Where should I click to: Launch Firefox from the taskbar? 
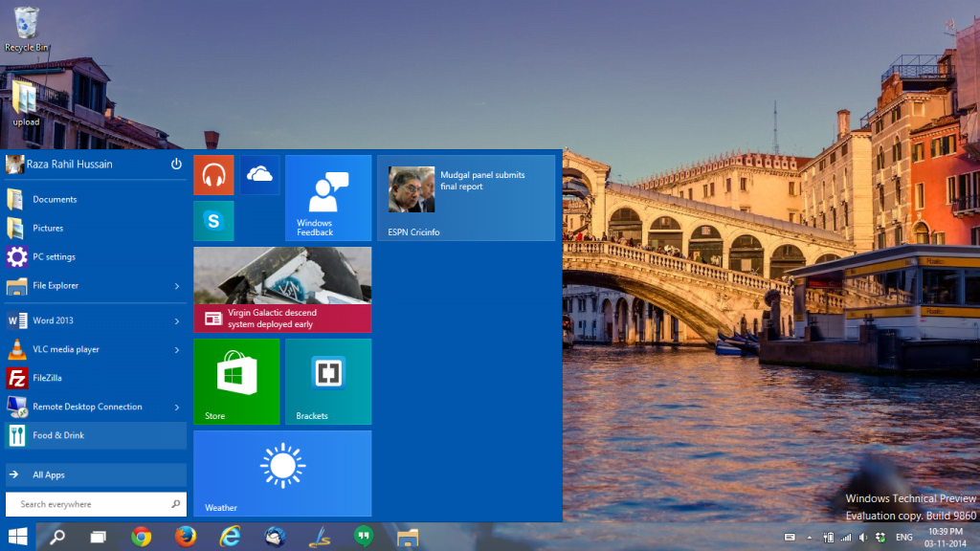pyautogui.click(x=186, y=537)
